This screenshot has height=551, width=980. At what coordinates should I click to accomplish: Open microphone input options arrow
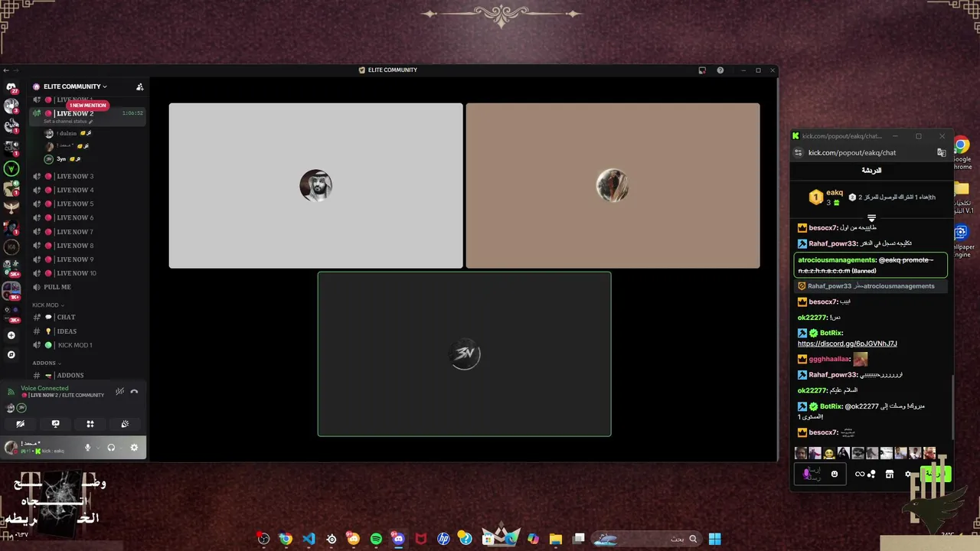[x=97, y=448]
